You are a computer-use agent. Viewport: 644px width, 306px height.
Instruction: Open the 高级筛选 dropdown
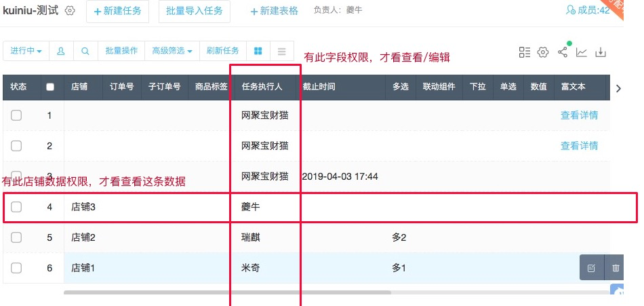(x=172, y=51)
